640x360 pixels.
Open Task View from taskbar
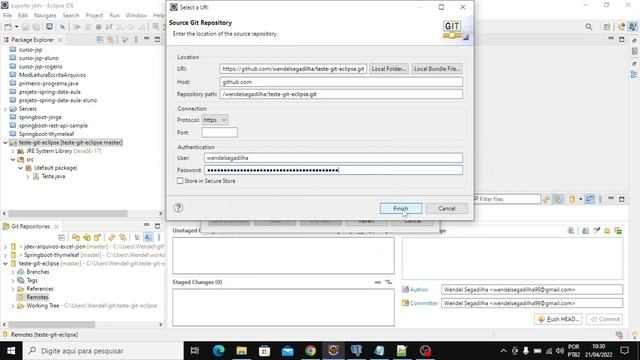tap(195, 351)
